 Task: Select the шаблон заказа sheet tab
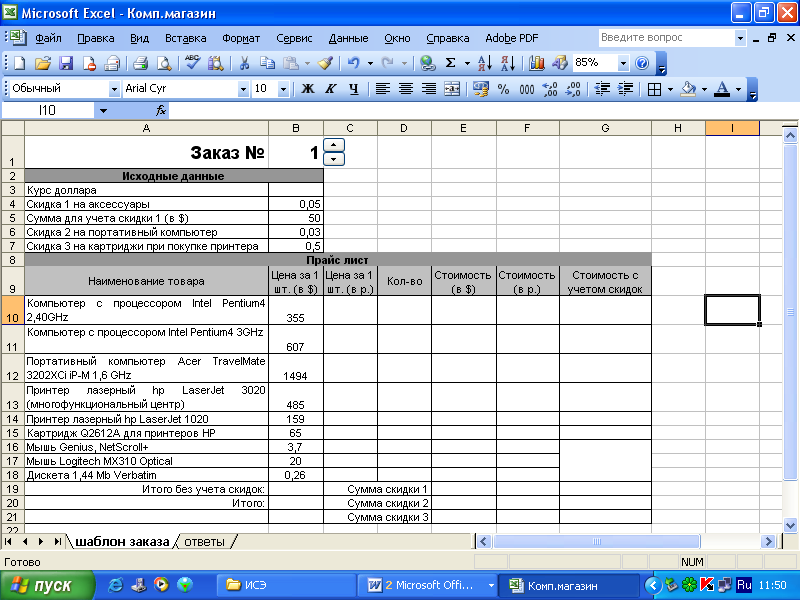click(x=122, y=542)
